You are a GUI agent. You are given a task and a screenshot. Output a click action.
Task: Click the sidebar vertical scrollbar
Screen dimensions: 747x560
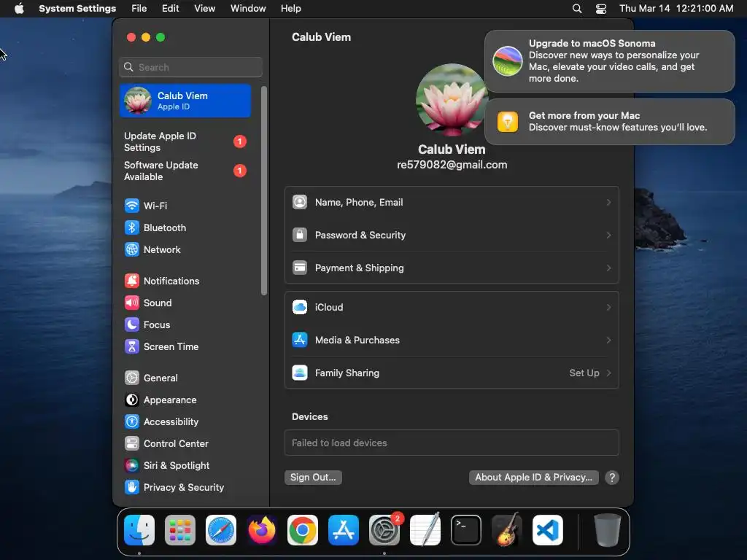[x=264, y=190]
